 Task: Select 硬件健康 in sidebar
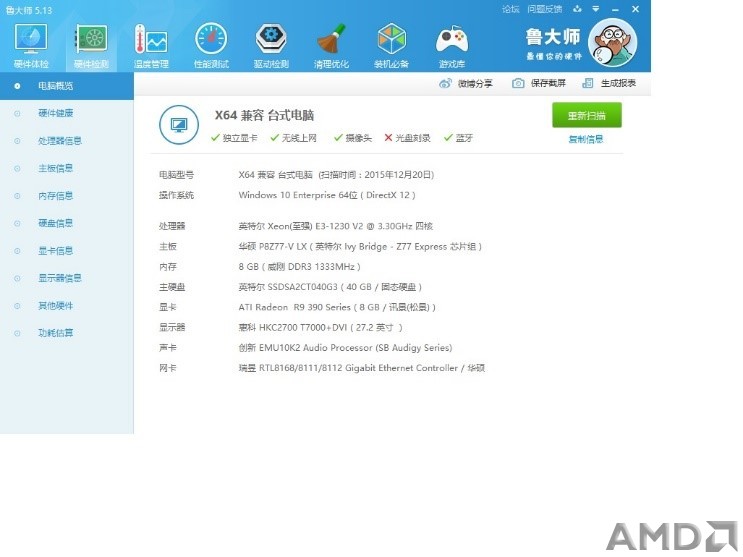coord(67,113)
